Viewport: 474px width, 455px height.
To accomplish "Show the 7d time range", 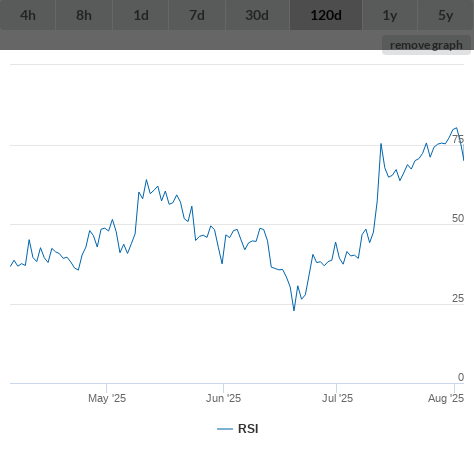I will [x=197, y=15].
